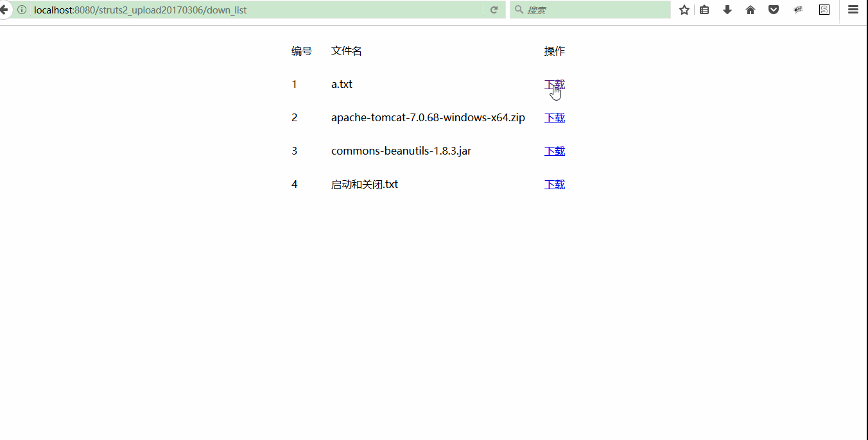Select apache-tomcat-7.0.68-windows-x64.zip text

428,117
